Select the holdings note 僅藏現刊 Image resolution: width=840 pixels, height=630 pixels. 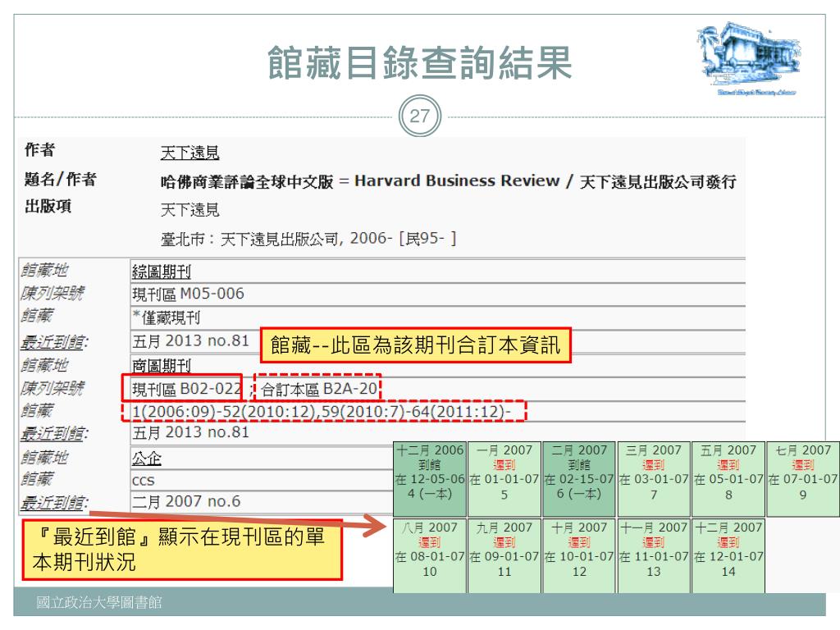point(171,317)
